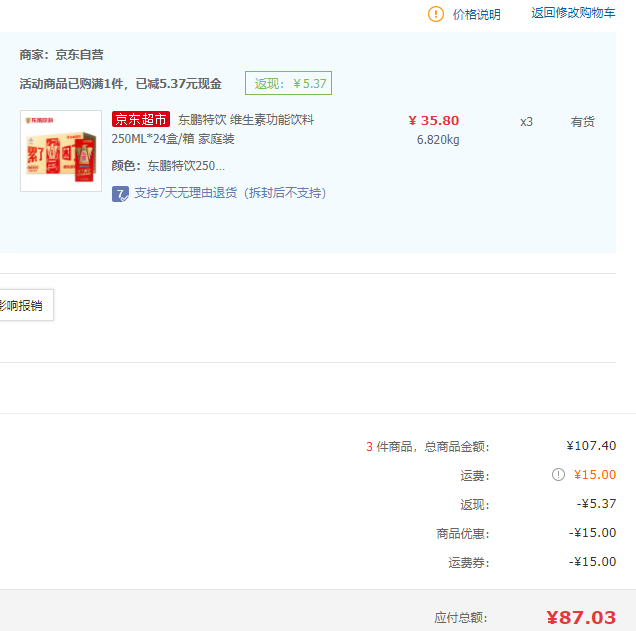The width and height of the screenshot is (636, 631).
Task: Select the unit price ¥35.80 text
Action: (434, 120)
